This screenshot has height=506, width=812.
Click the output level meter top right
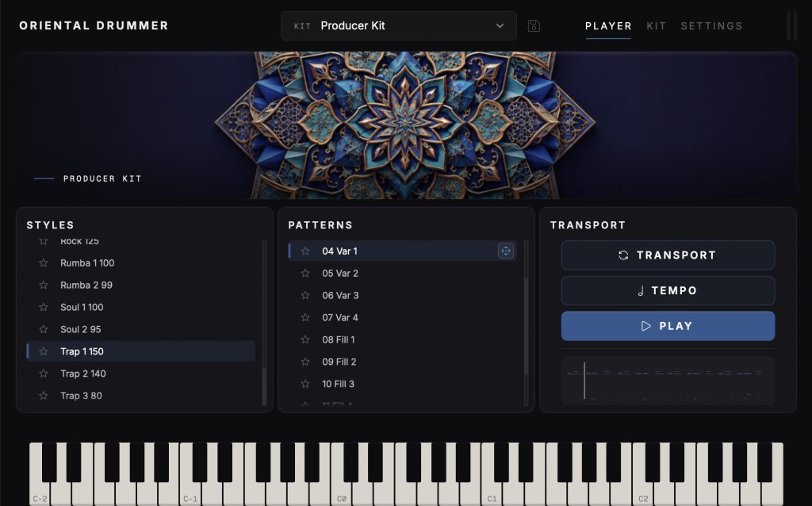click(x=792, y=26)
